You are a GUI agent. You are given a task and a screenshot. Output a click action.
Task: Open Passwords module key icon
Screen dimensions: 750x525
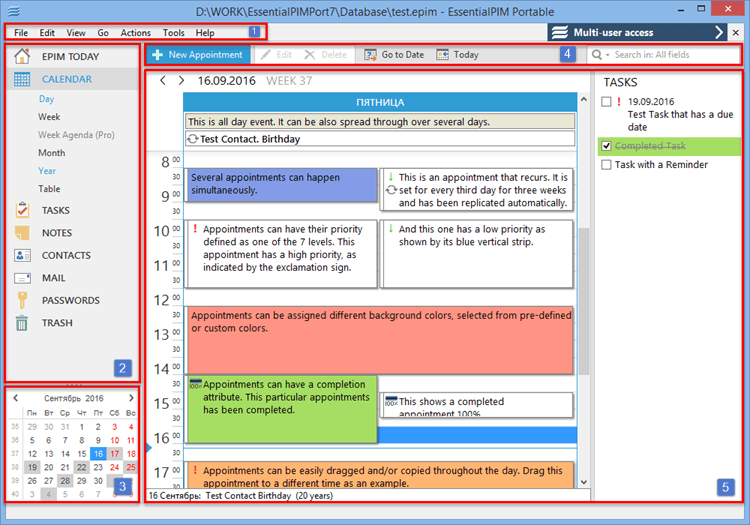tap(22, 300)
